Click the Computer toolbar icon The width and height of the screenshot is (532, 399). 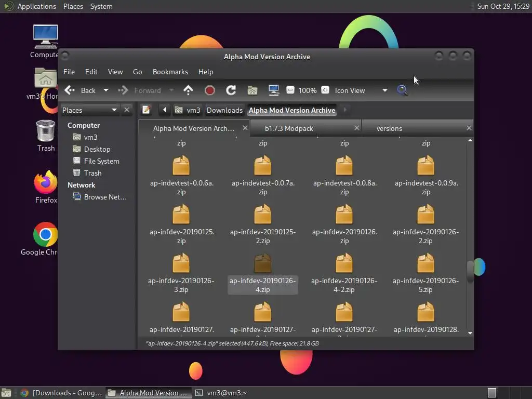[274, 90]
